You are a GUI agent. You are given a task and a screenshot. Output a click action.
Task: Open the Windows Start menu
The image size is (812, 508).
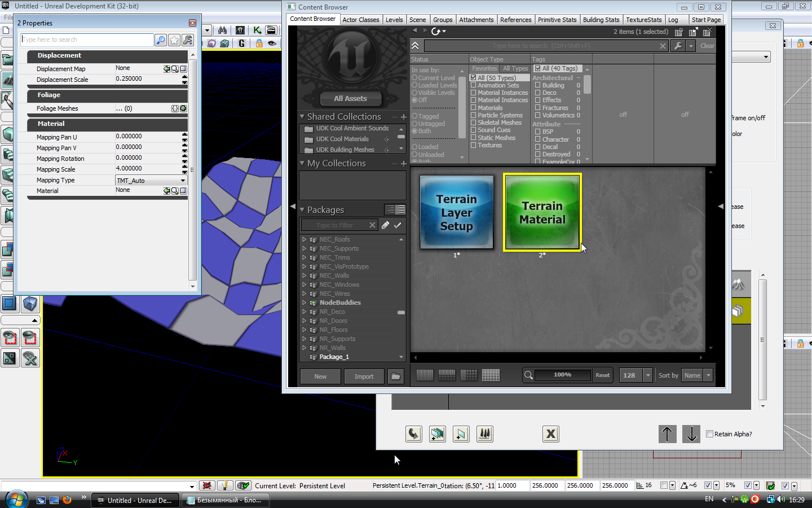point(16,500)
